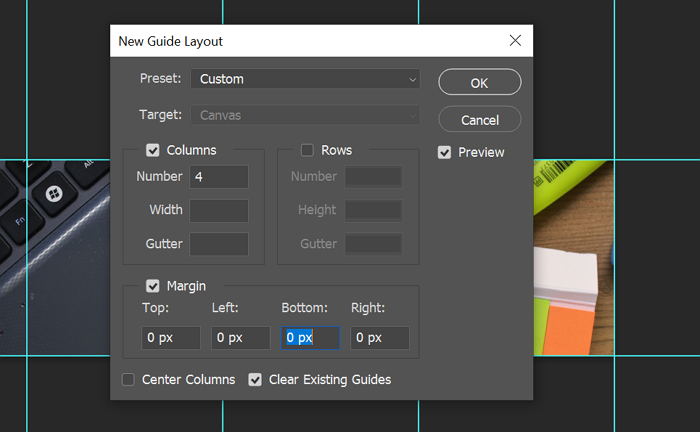Click the New Guide Layout title bar

[x=300, y=41]
